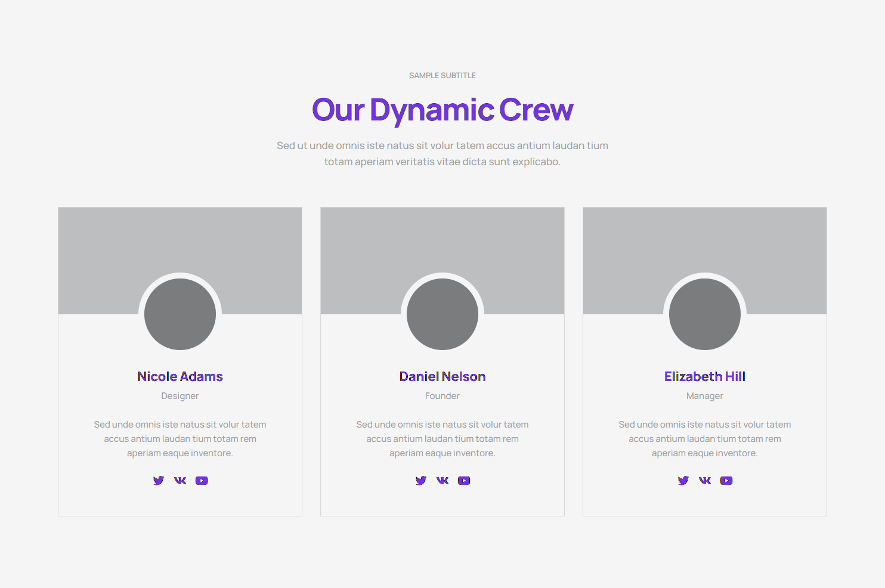Click Daniel Nelson's Twitter icon

coord(420,481)
